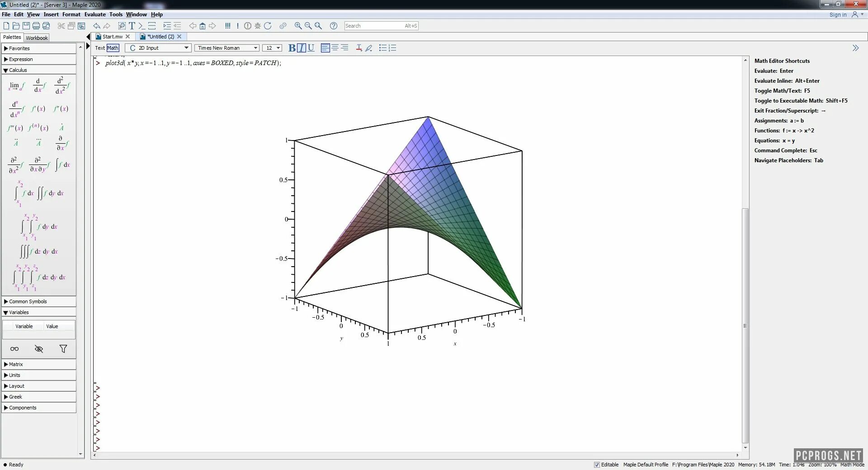The width and height of the screenshot is (868, 470).
Task: Open the font size 12 dropdown
Action: point(272,48)
